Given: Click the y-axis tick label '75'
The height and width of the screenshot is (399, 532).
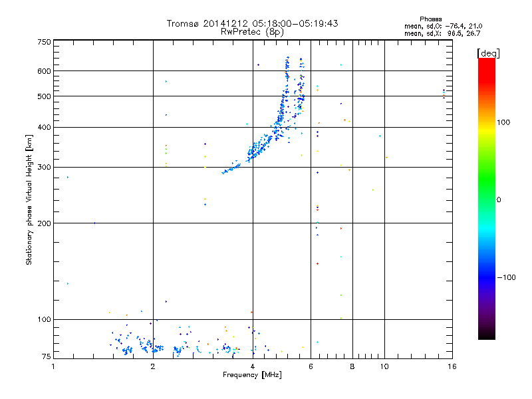Looking at the screenshot, I should pyautogui.click(x=47, y=356).
